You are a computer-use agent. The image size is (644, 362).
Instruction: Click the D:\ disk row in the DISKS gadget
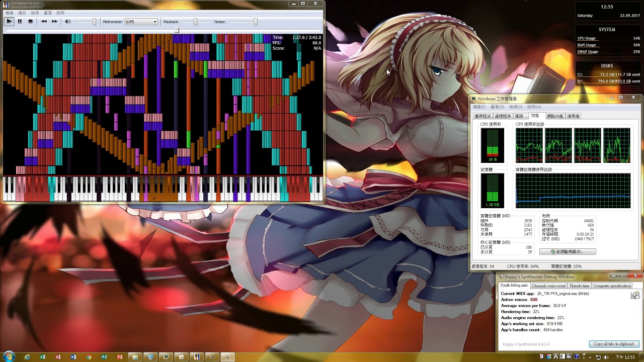coord(609,81)
